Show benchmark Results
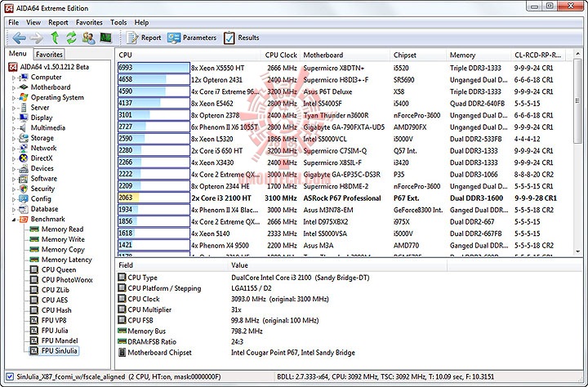The image size is (588, 387). [242, 38]
